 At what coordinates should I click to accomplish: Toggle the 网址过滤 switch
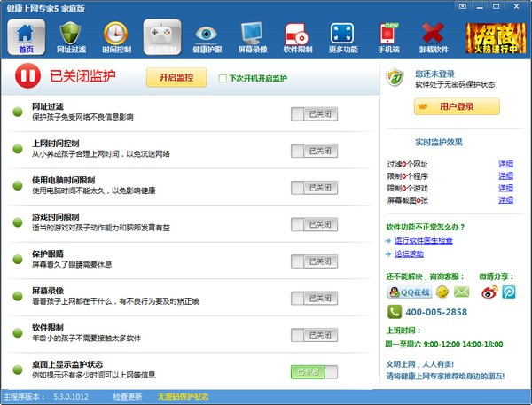coord(314,114)
